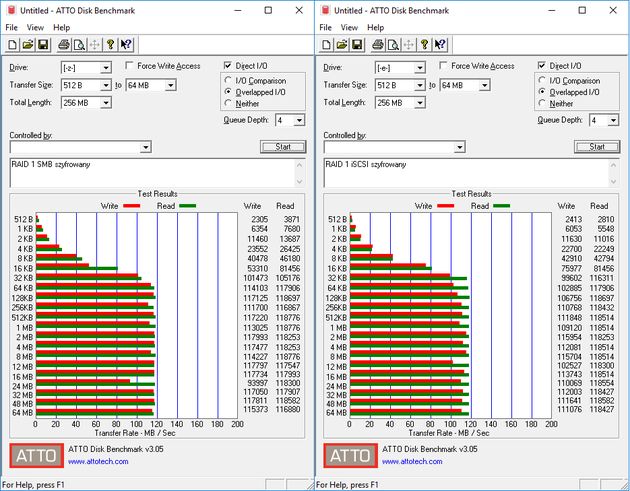Select I/O Comparison radio in left window
Screen dimensions: 630x491
click(x=228, y=80)
